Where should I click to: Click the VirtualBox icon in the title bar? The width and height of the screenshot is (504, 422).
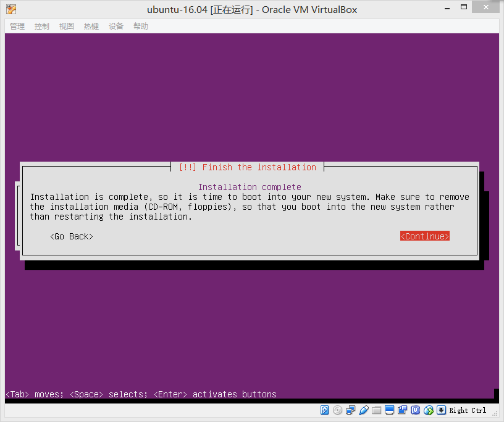click(x=11, y=9)
